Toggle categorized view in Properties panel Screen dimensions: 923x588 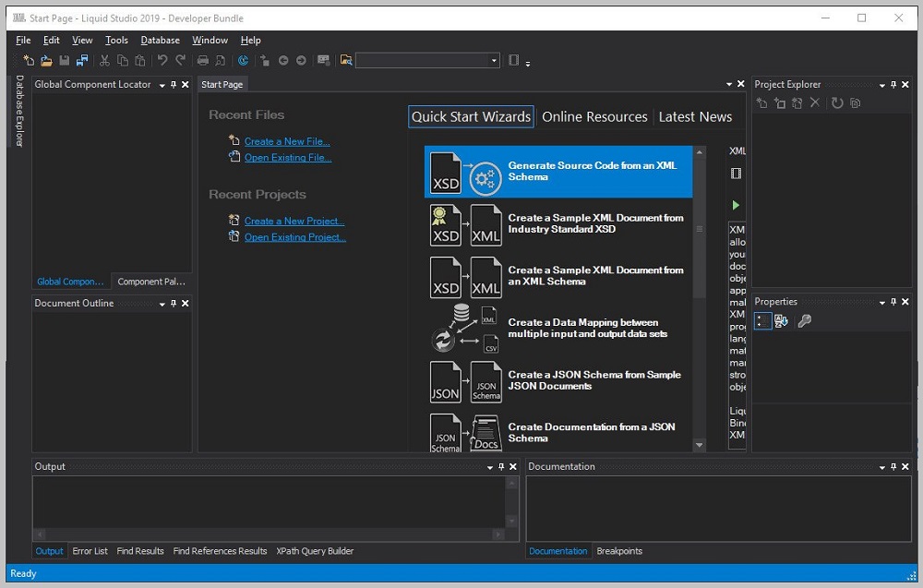(x=762, y=321)
